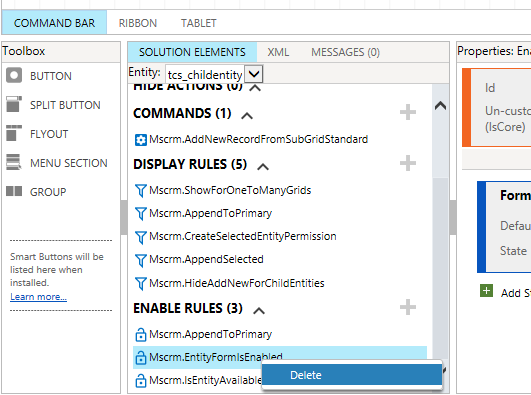Image resolution: width=531 pixels, height=395 pixels.
Task: Click the lock icon of Mscrm.EntityFormIsEnabled
Action: click(x=141, y=357)
